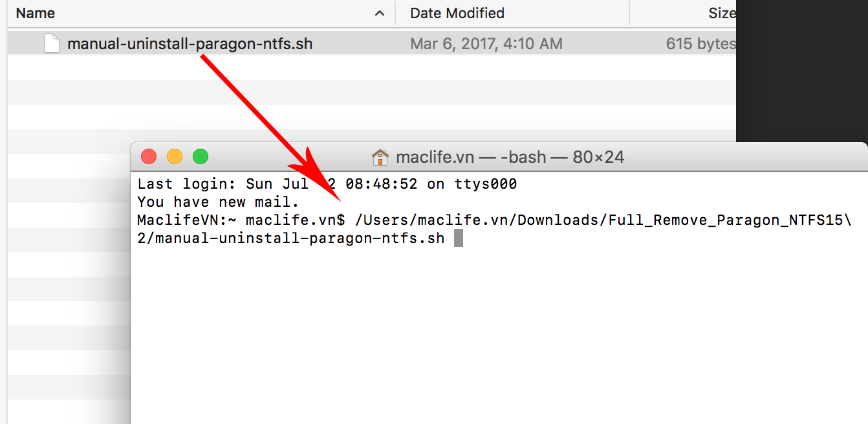Image resolution: width=868 pixels, height=424 pixels.
Task: Click the 615 bytes size cell
Action: 700,44
